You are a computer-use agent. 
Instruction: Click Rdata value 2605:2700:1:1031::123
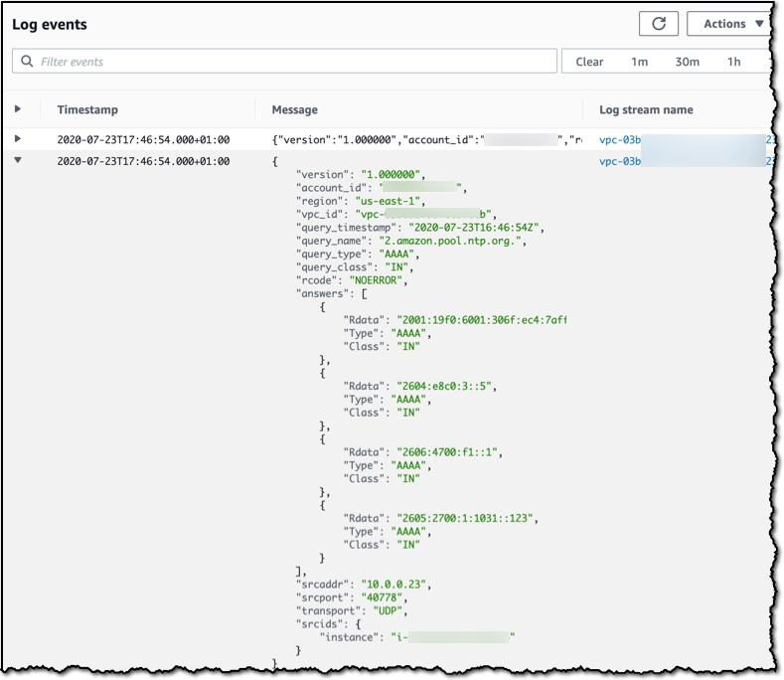pos(467,518)
